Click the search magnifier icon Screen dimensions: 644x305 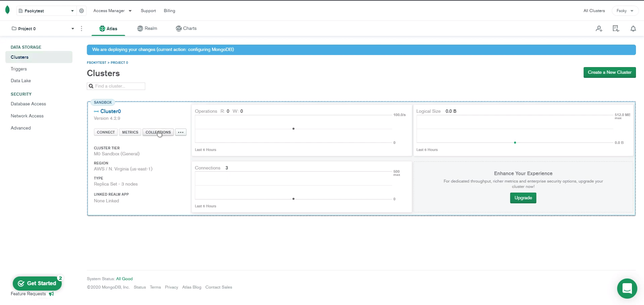tap(91, 86)
